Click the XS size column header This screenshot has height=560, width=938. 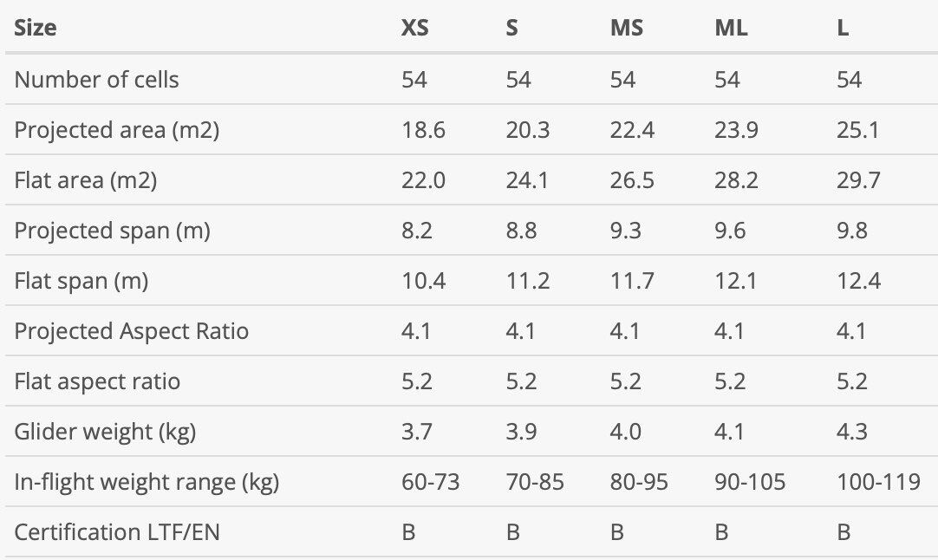point(414,28)
